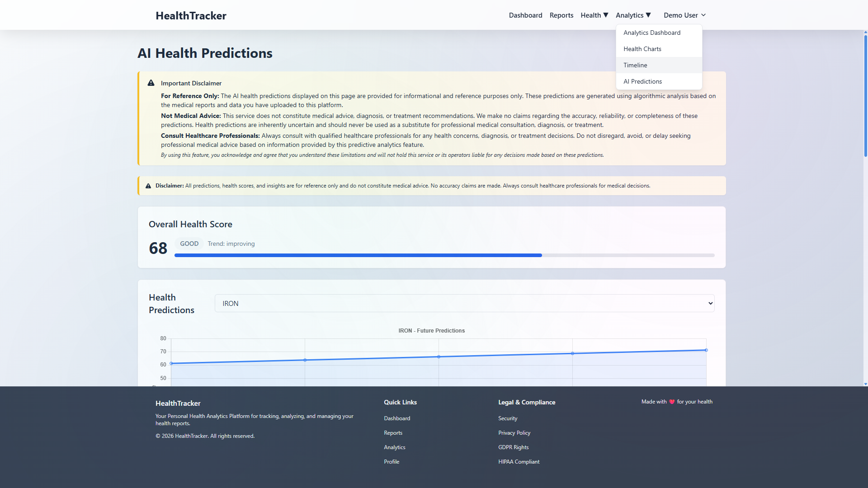Expand the Health nav dropdown

[x=594, y=15]
